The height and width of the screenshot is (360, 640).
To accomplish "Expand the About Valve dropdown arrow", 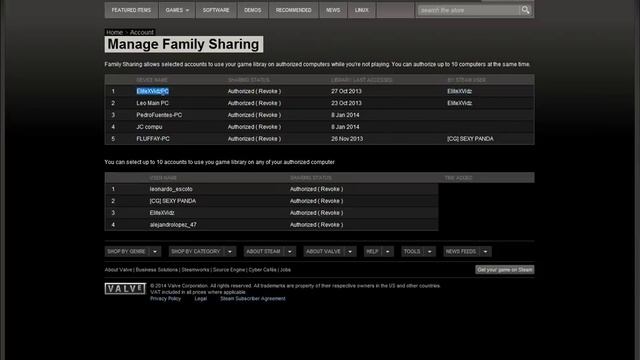I will [350, 251].
